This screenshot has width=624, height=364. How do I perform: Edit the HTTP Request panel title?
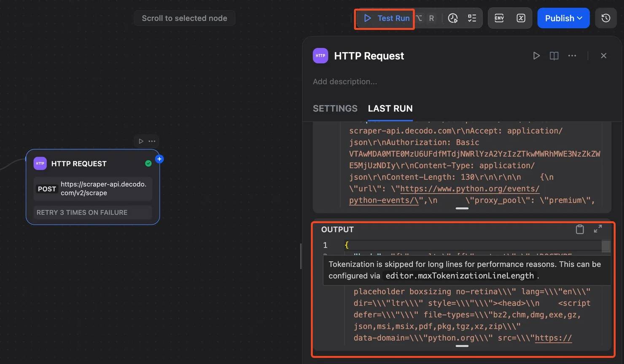point(369,56)
